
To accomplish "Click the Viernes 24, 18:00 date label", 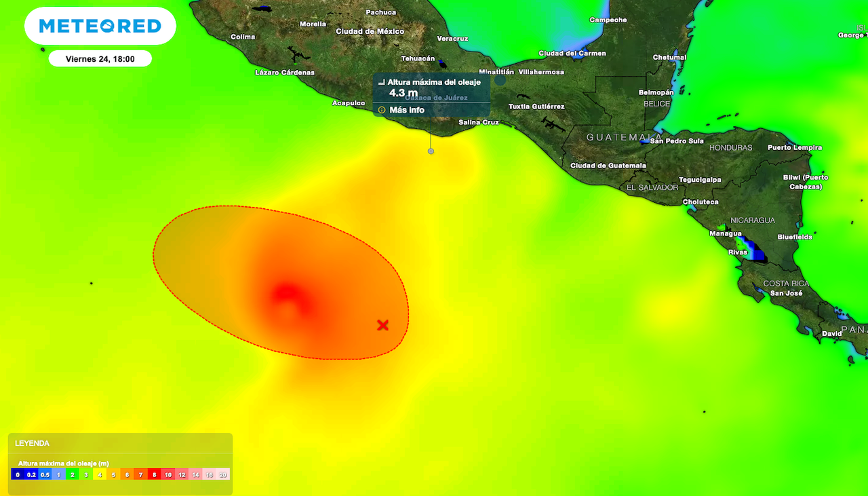I will tap(100, 59).
